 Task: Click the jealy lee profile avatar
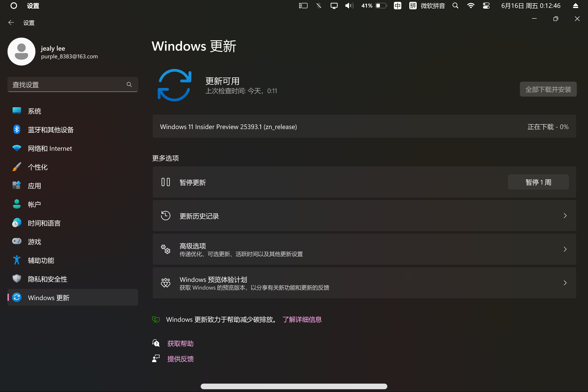[21, 52]
